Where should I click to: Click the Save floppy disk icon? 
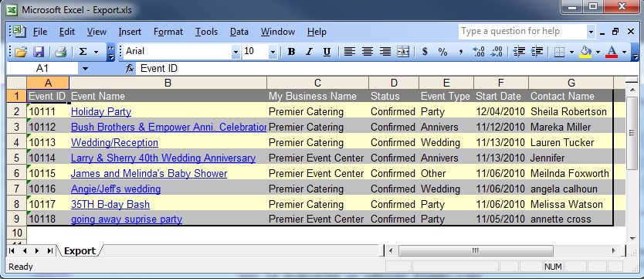coord(39,52)
